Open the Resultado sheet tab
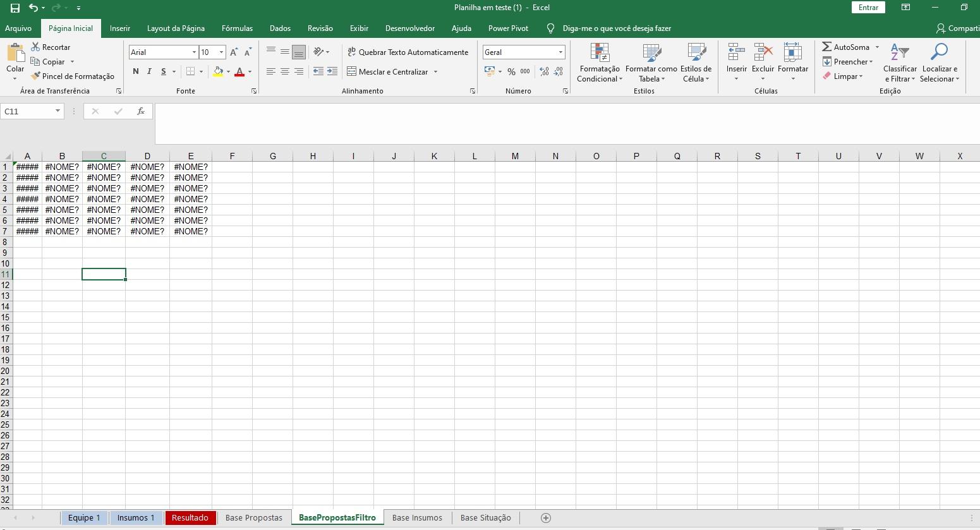This screenshot has height=530, width=980. [x=190, y=517]
